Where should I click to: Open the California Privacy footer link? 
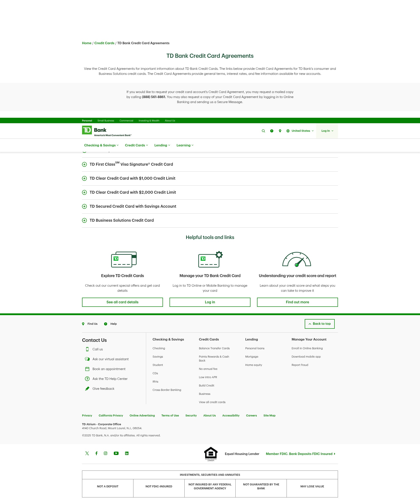coord(111,415)
